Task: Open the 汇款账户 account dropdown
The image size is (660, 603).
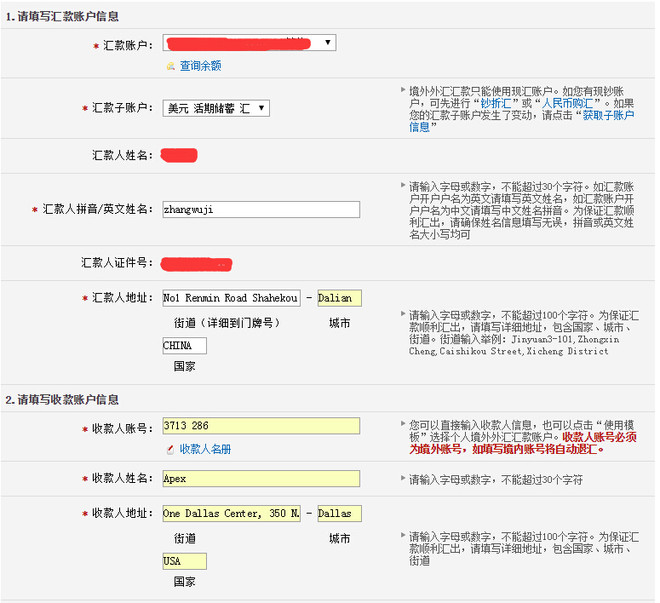Action: click(249, 43)
